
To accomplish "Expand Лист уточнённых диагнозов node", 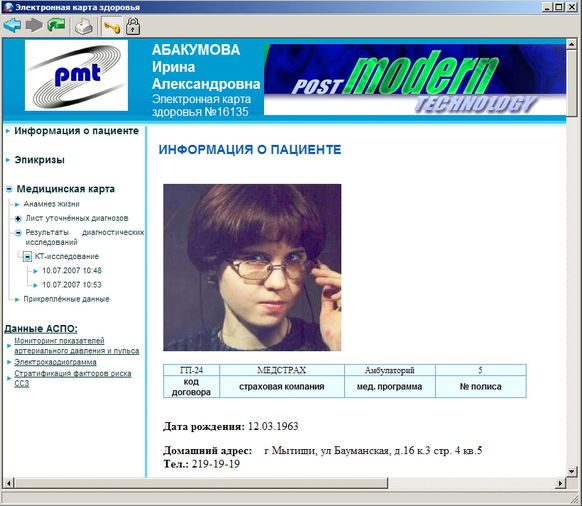I will [x=18, y=219].
